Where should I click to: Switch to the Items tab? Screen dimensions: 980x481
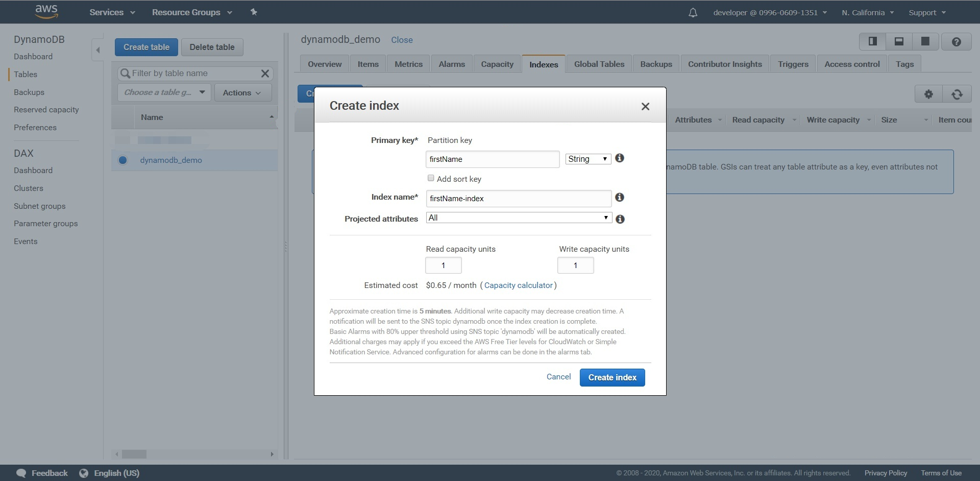tap(368, 64)
